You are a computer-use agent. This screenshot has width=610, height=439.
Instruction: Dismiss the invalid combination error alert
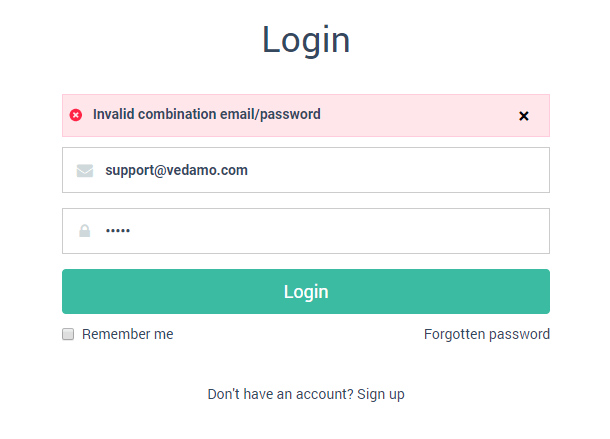tap(524, 116)
